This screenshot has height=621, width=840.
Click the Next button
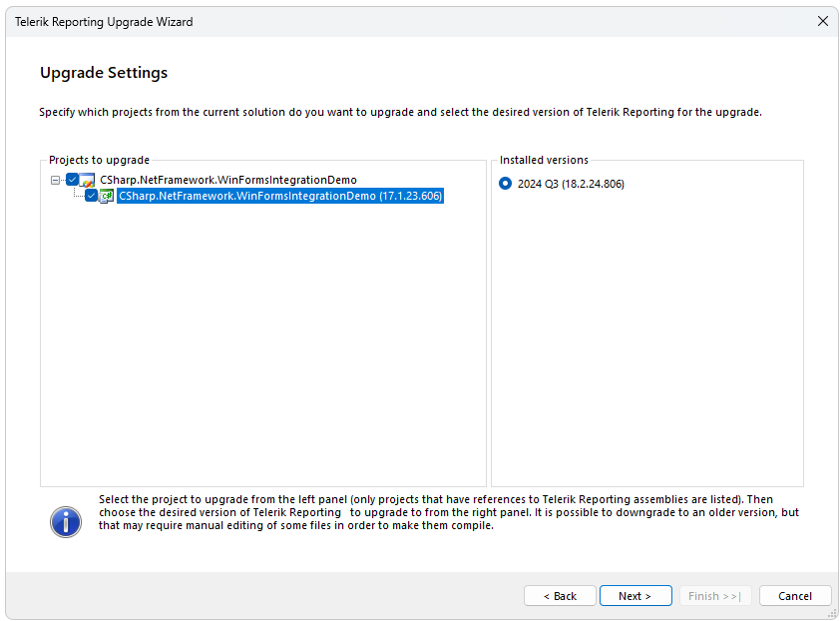point(635,595)
